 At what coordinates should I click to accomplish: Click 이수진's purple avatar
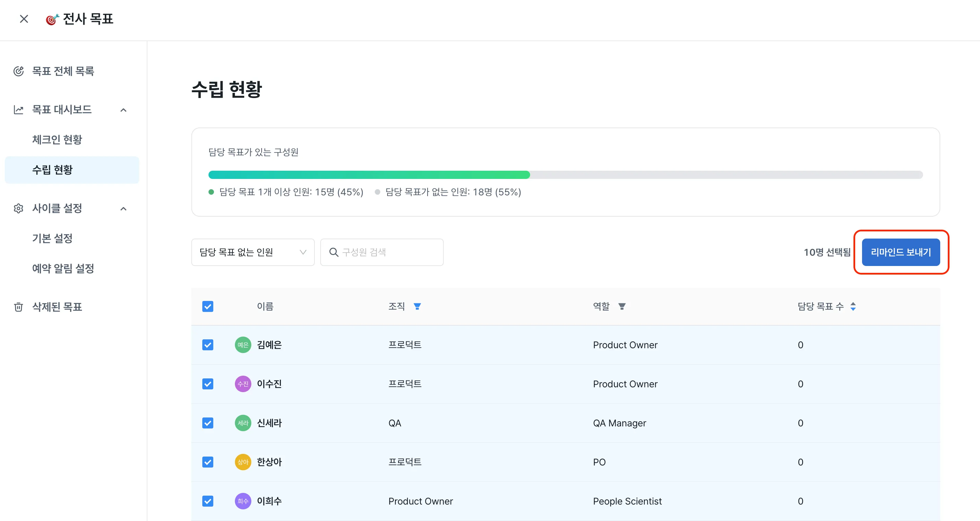(x=243, y=384)
